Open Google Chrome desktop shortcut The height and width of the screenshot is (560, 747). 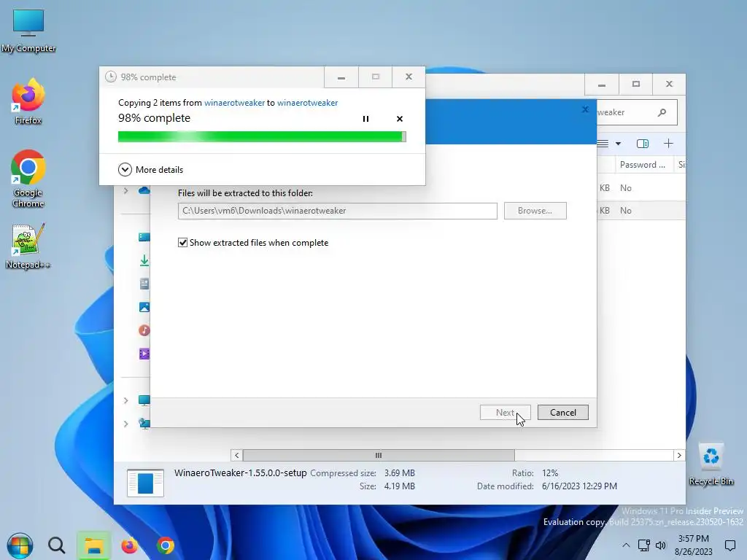point(28,179)
